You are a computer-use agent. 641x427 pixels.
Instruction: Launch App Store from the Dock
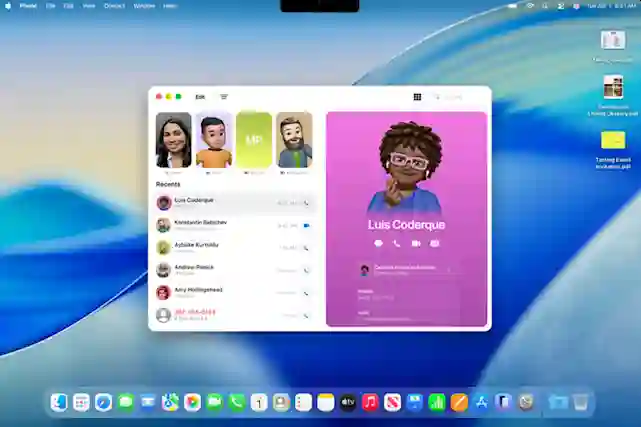[481, 402]
